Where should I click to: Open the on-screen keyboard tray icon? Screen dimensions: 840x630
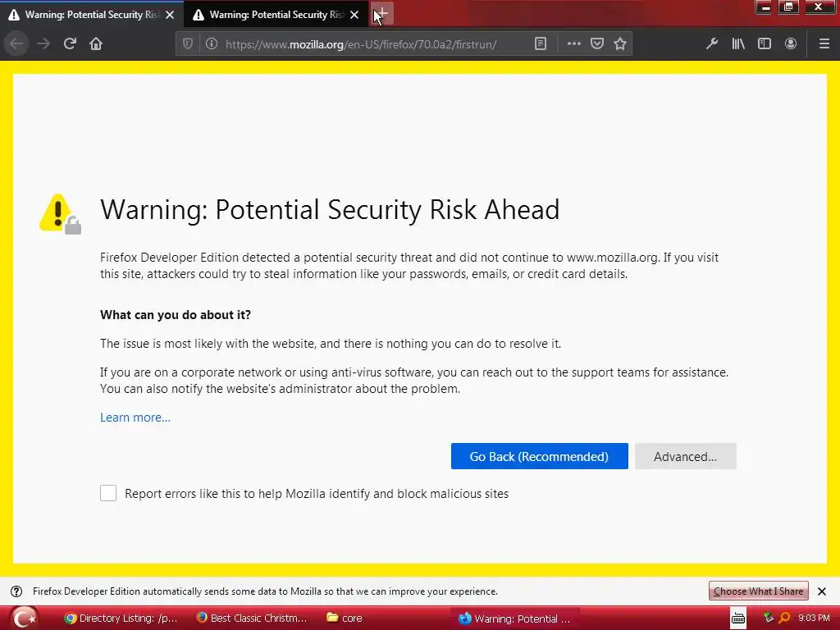coord(738,618)
